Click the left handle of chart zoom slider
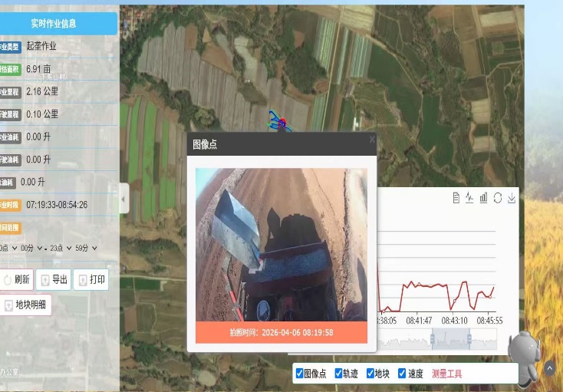Viewport: 563px width, 392px height. [x=433, y=338]
